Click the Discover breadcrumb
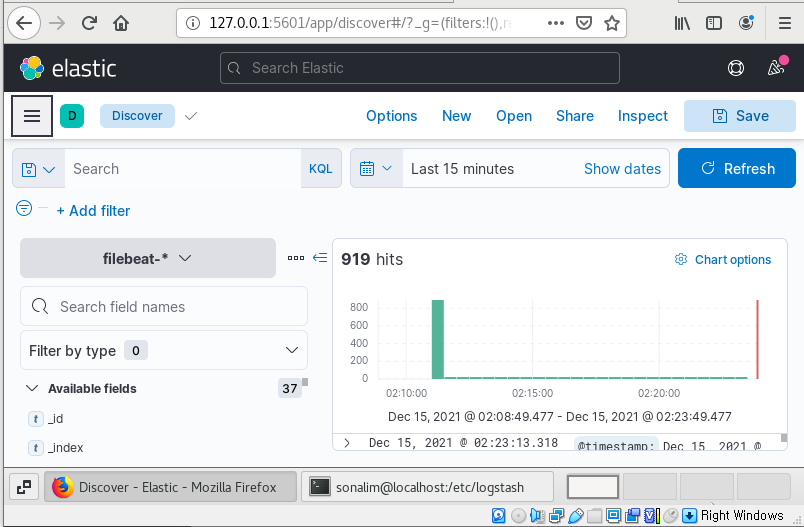This screenshot has width=804, height=527. click(137, 116)
